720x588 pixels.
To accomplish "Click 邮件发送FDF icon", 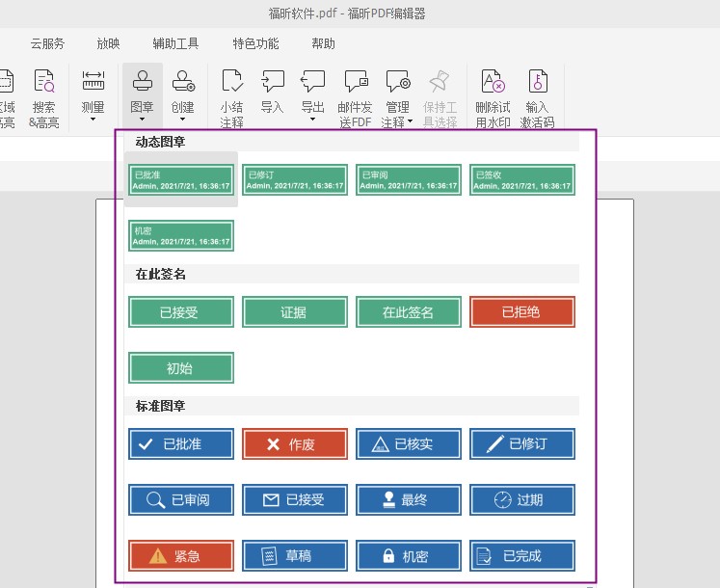I will coord(356,81).
